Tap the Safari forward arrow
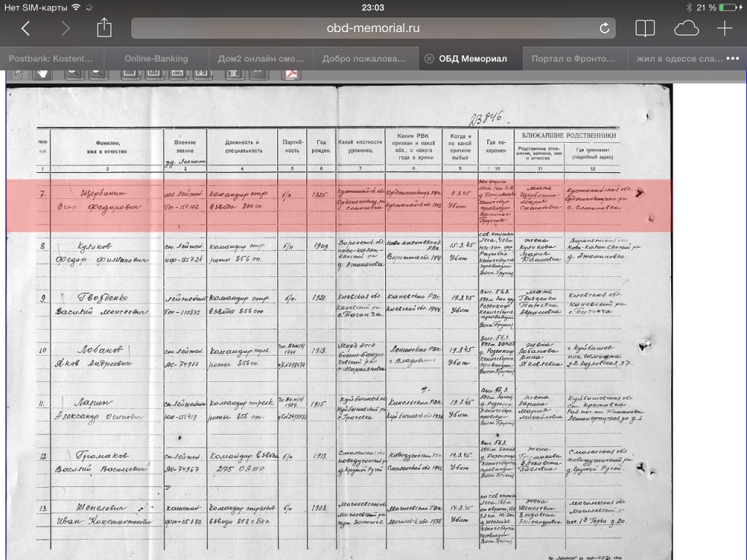This screenshot has width=747, height=560. pyautogui.click(x=66, y=28)
